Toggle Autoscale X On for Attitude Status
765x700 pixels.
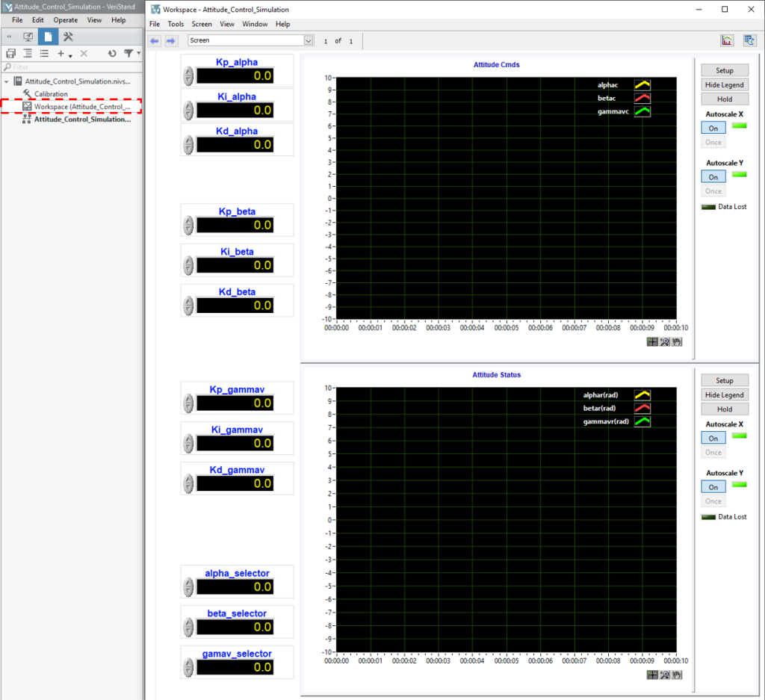coord(713,438)
